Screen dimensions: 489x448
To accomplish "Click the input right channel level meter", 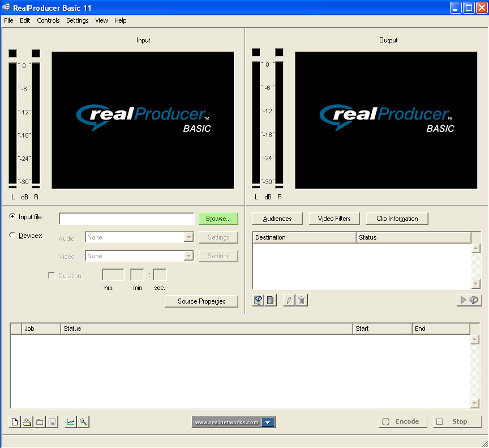I will pyautogui.click(x=36, y=125).
